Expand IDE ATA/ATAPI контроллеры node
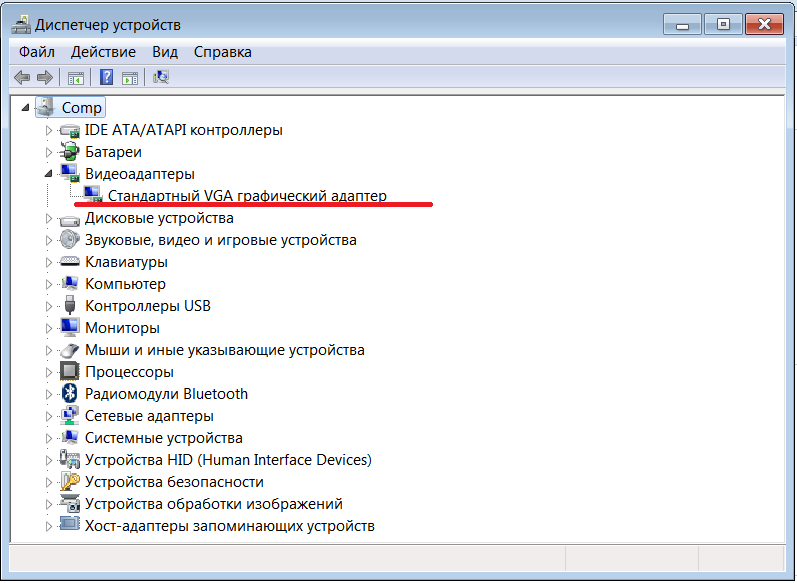The width and height of the screenshot is (797, 583). coord(49,131)
